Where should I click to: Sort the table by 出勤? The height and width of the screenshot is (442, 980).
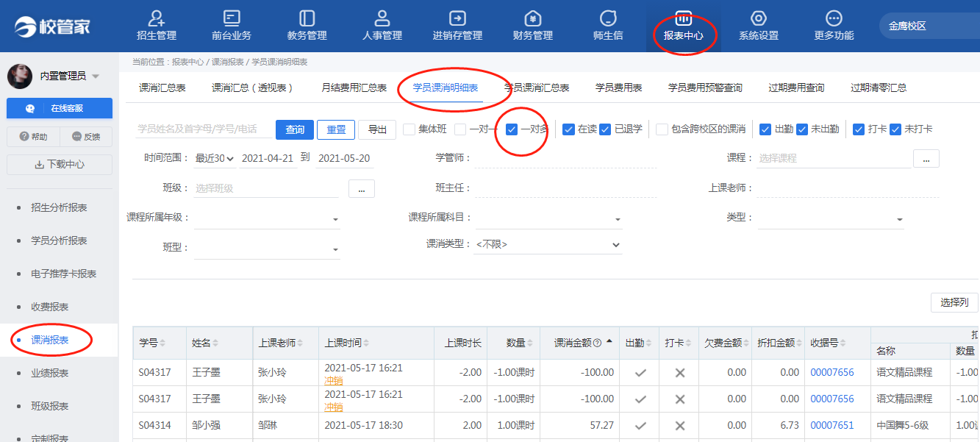(650, 343)
